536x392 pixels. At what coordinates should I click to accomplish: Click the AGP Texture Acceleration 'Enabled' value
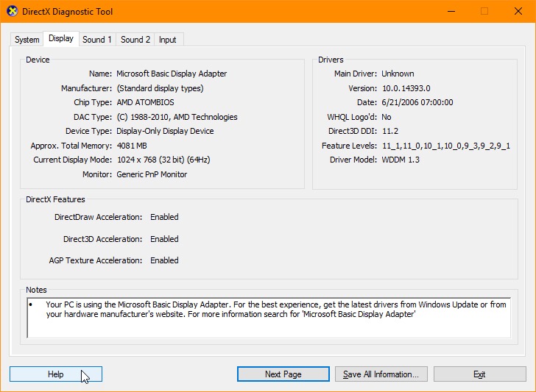click(x=164, y=260)
